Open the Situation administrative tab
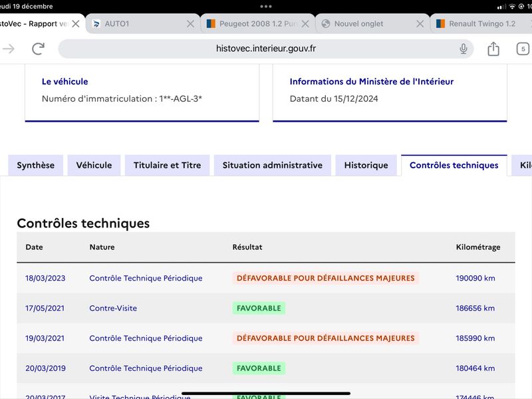 tap(273, 165)
